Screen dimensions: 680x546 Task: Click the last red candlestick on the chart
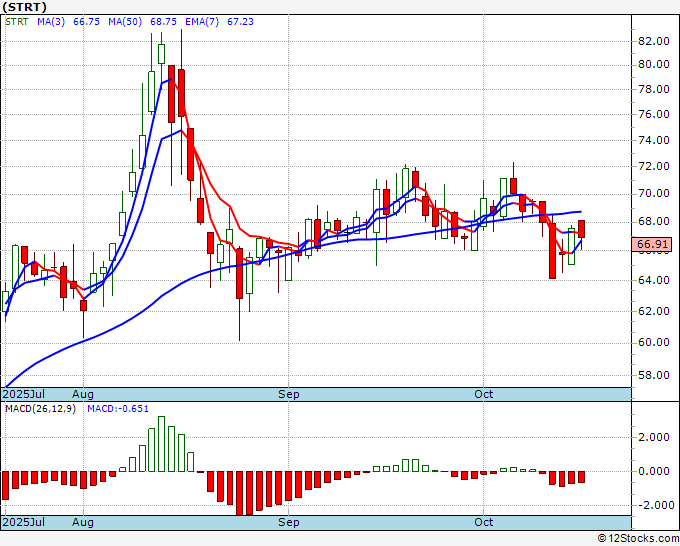582,229
